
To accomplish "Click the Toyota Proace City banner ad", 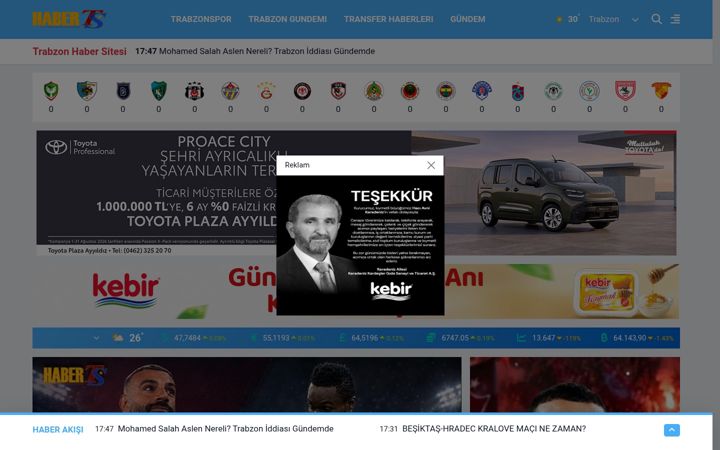I will (x=356, y=193).
